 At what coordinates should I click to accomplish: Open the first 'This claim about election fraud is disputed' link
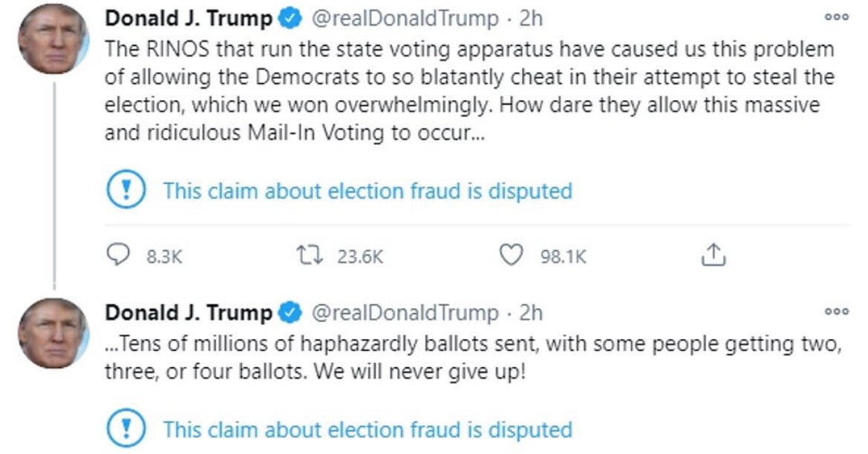pos(368,191)
